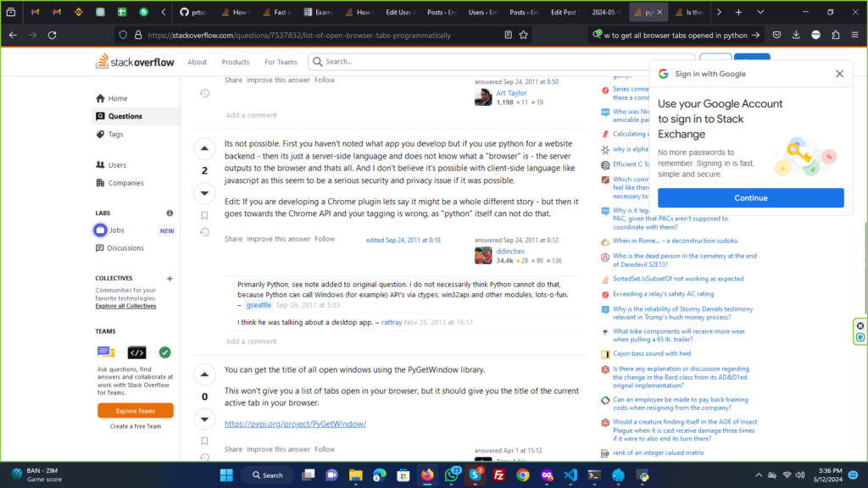Bookmark this page with the star icon
This screenshot has height=488, width=868.
pos(524,35)
